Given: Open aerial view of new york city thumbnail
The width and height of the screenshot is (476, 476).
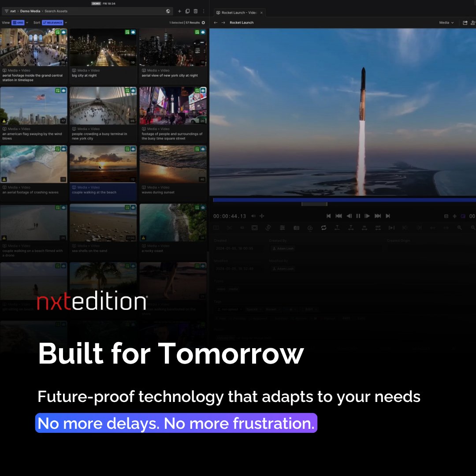Looking at the screenshot, I should (x=173, y=47).
